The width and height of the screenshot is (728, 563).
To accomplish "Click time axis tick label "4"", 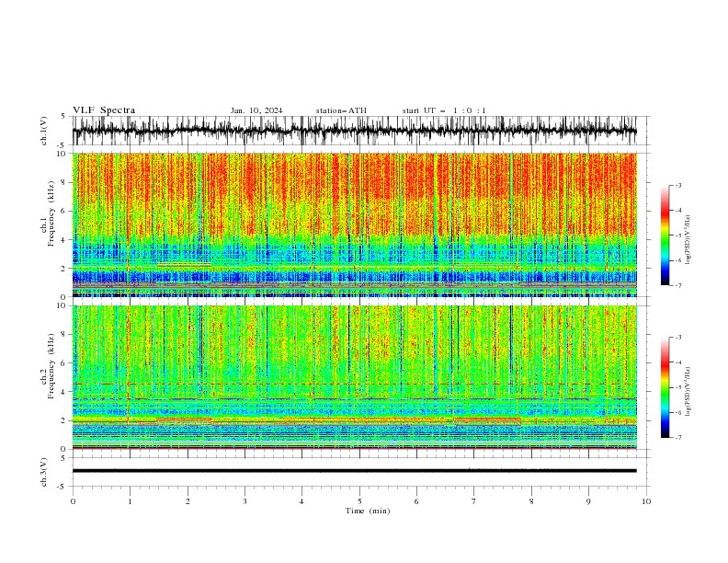I will click(x=301, y=501).
